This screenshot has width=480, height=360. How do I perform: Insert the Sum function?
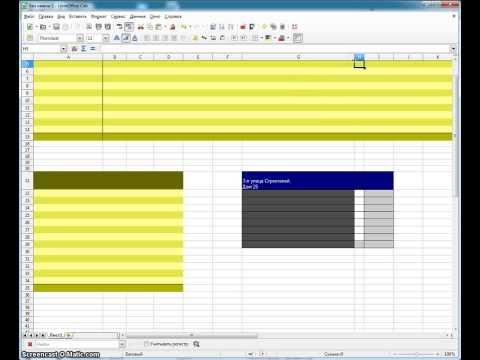pyautogui.click(x=83, y=49)
